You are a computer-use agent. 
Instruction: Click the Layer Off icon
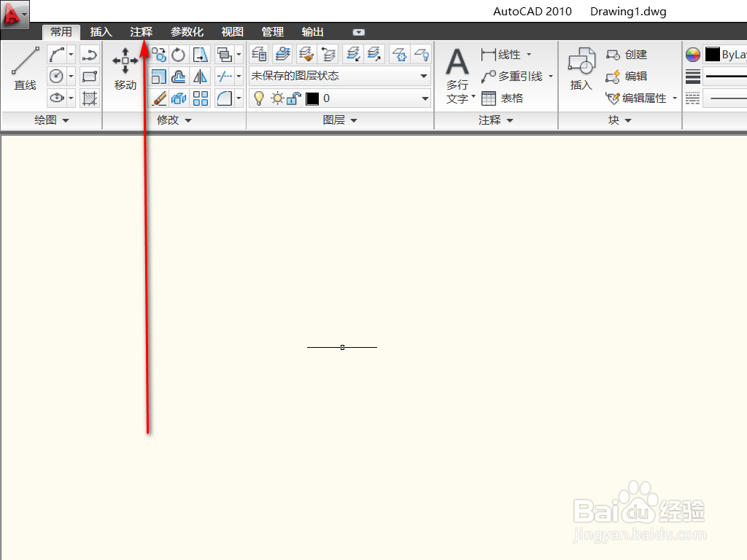[x=422, y=54]
